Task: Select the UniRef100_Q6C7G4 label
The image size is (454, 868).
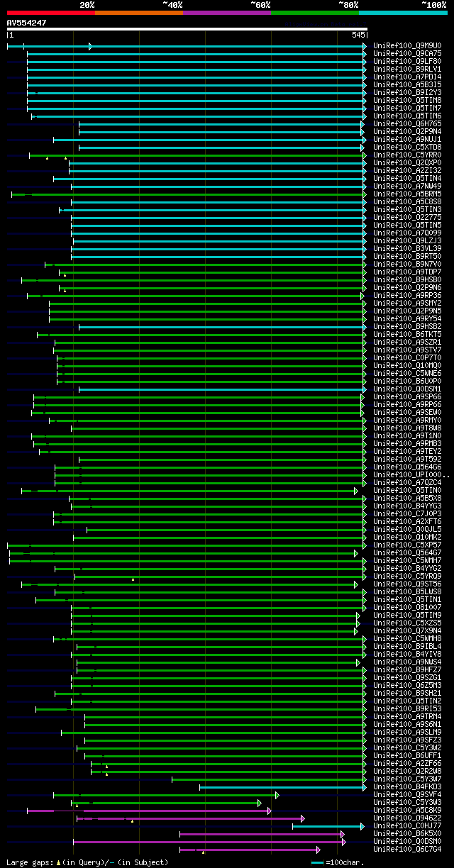Action: pyautogui.click(x=407, y=850)
